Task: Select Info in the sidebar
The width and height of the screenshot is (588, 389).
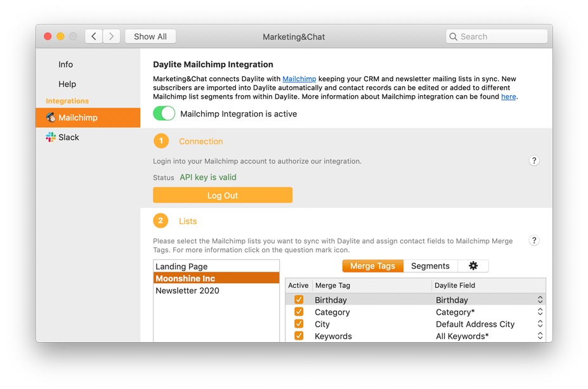Action: (65, 65)
